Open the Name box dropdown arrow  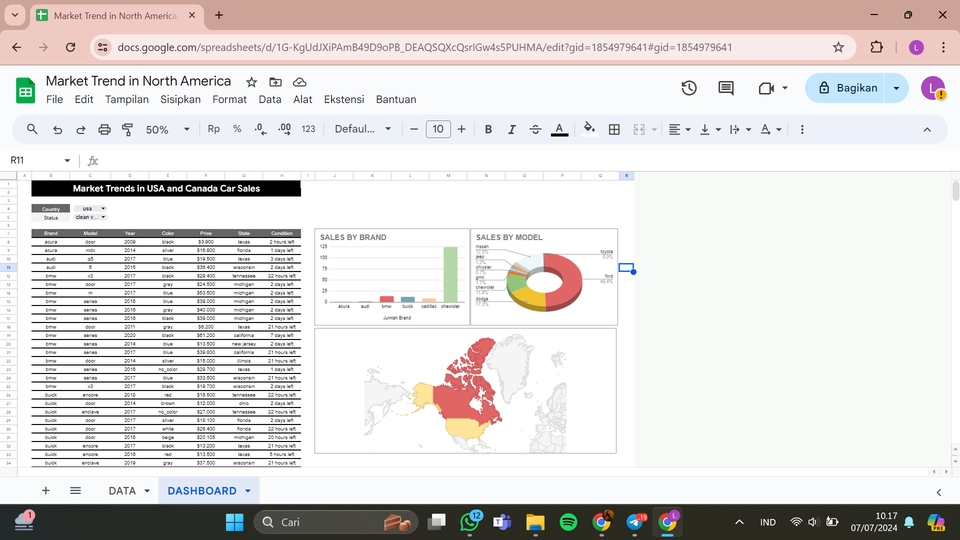[67, 160]
